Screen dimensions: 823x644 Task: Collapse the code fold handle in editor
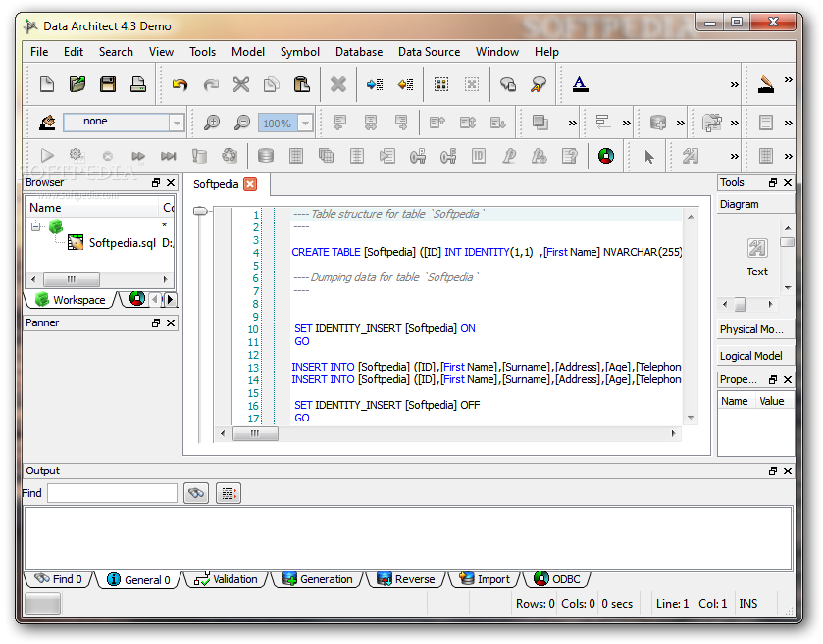[x=200, y=211]
